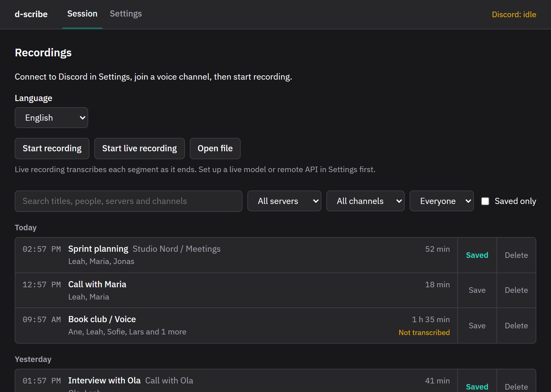551x392 pixels.
Task: Click the Open file button
Action: [x=215, y=149]
